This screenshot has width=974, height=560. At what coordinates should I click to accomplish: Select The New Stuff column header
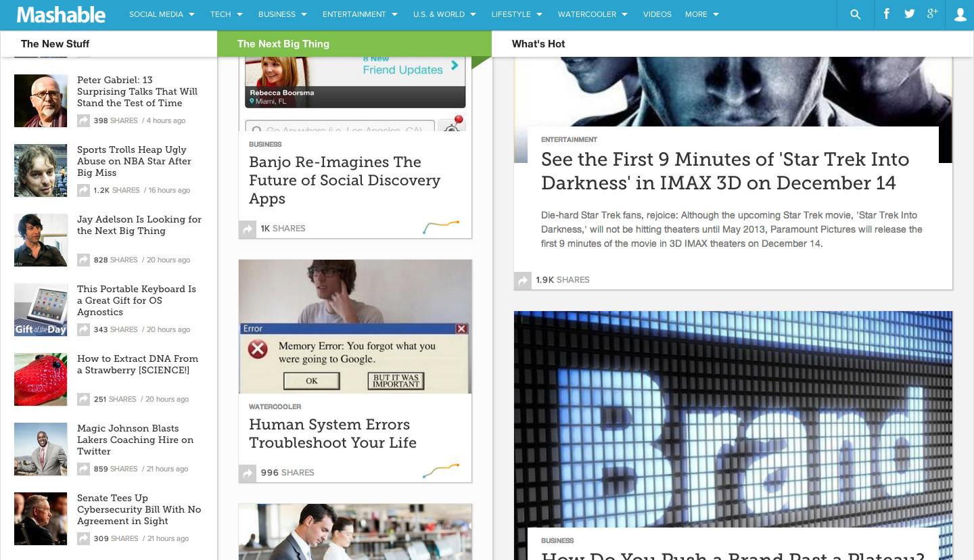pos(55,44)
